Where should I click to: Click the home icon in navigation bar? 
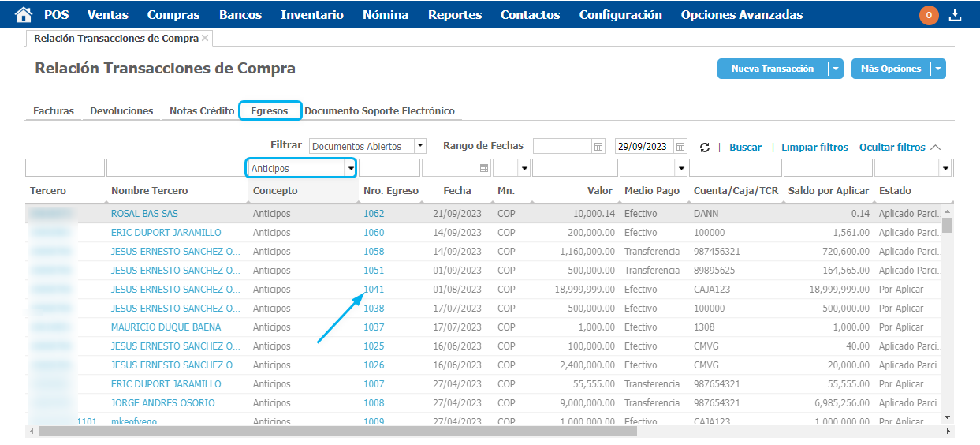click(24, 14)
